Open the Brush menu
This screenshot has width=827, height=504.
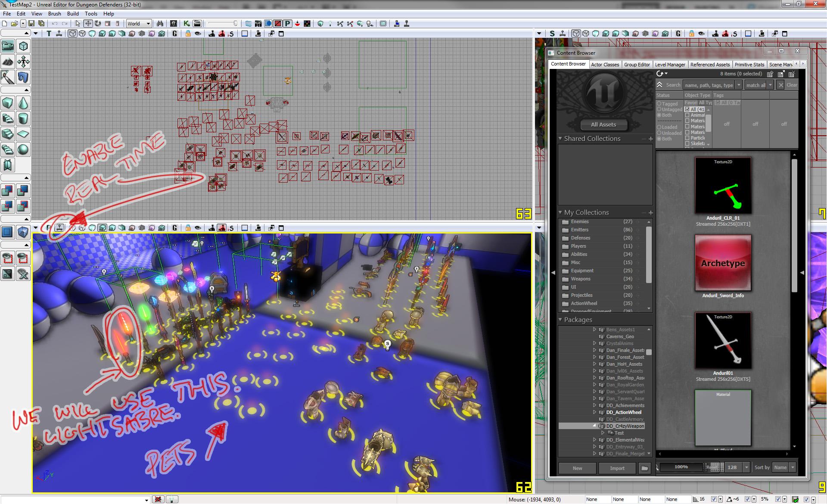pyautogui.click(x=54, y=14)
